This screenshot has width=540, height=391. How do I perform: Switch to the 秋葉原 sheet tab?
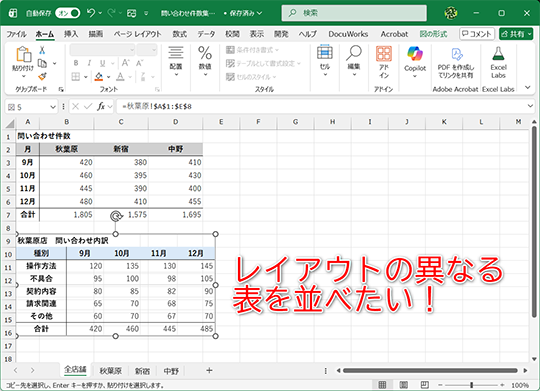pyautogui.click(x=111, y=371)
